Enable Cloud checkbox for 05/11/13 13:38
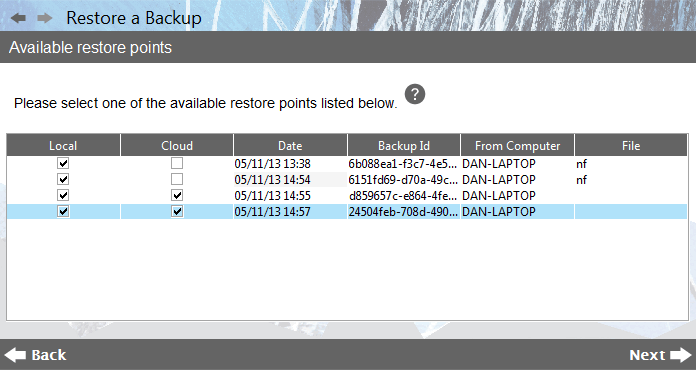Viewport: 696px width, 370px height. tap(177, 163)
